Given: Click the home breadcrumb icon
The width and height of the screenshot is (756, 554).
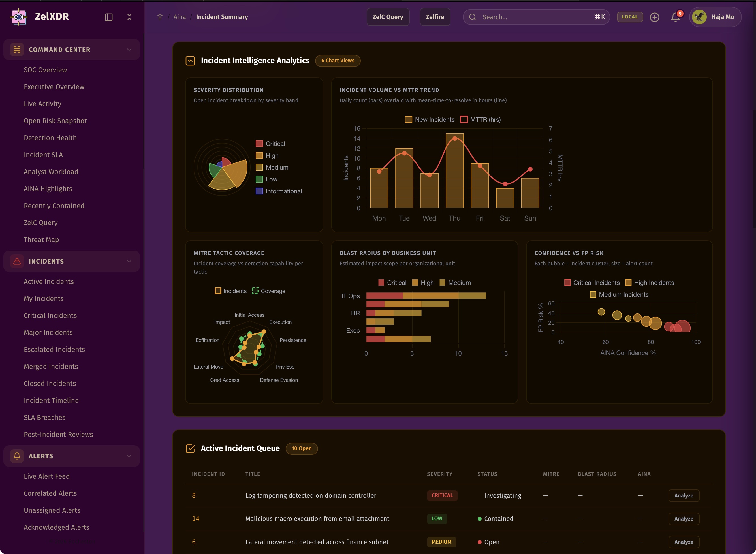Looking at the screenshot, I should [160, 17].
